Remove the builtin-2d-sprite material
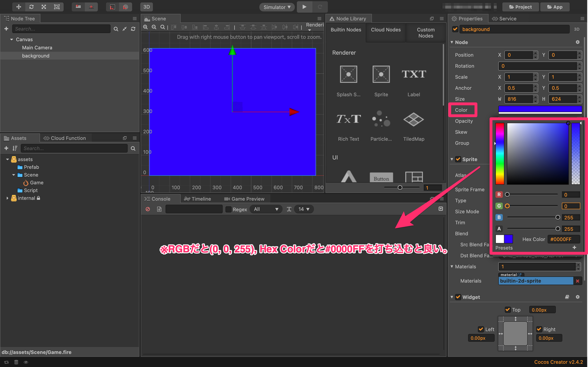This screenshot has height=367, width=588. pos(577,281)
